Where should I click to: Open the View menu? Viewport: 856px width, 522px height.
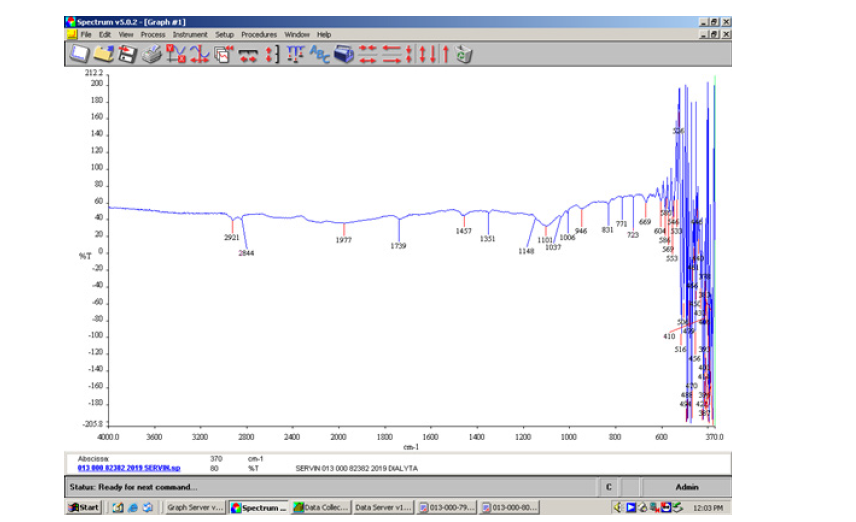point(126,34)
